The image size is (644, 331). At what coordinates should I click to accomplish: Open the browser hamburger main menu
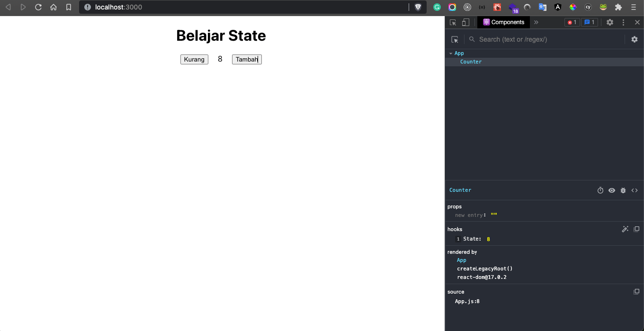pyautogui.click(x=634, y=7)
